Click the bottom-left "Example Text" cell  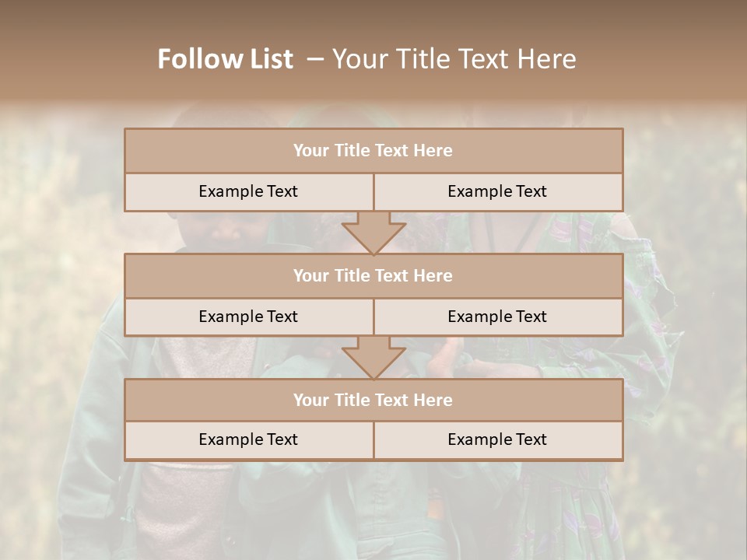tap(248, 440)
